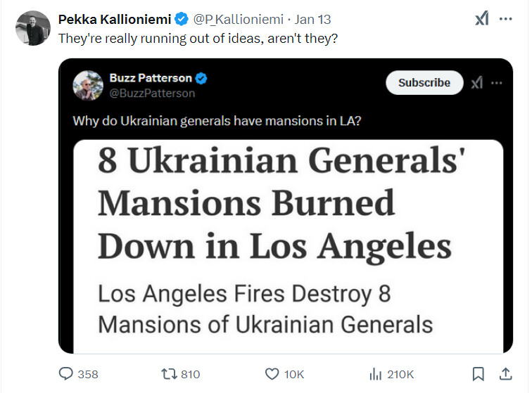This screenshot has width=532, height=393.
Task: Click the reply comment bubble icon
Action: (66, 374)
